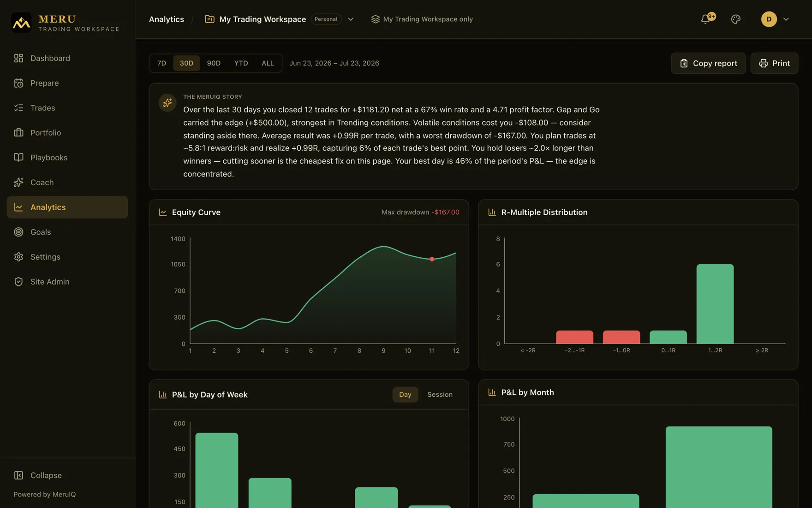Toggle chart to Day view
The image size is (812, 508).
tap(405, 394)
